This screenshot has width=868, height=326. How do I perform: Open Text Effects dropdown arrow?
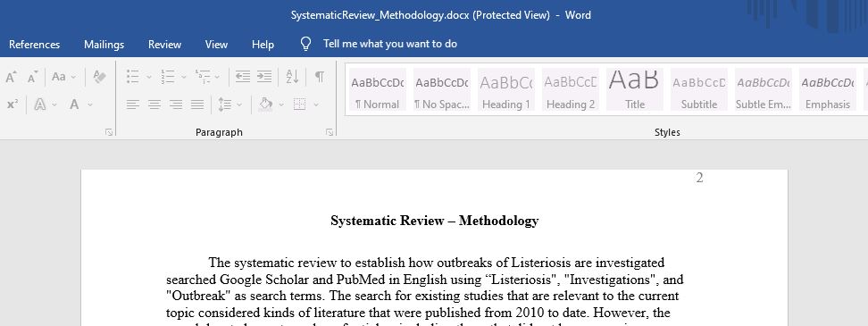tap(54, 104)
